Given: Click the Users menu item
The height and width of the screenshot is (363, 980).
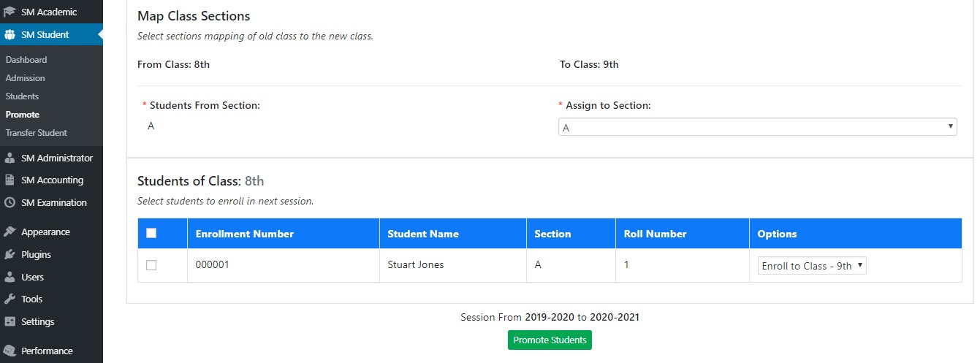Looking at the screenshot, I should pyautogui.click(x=33, y=278).
